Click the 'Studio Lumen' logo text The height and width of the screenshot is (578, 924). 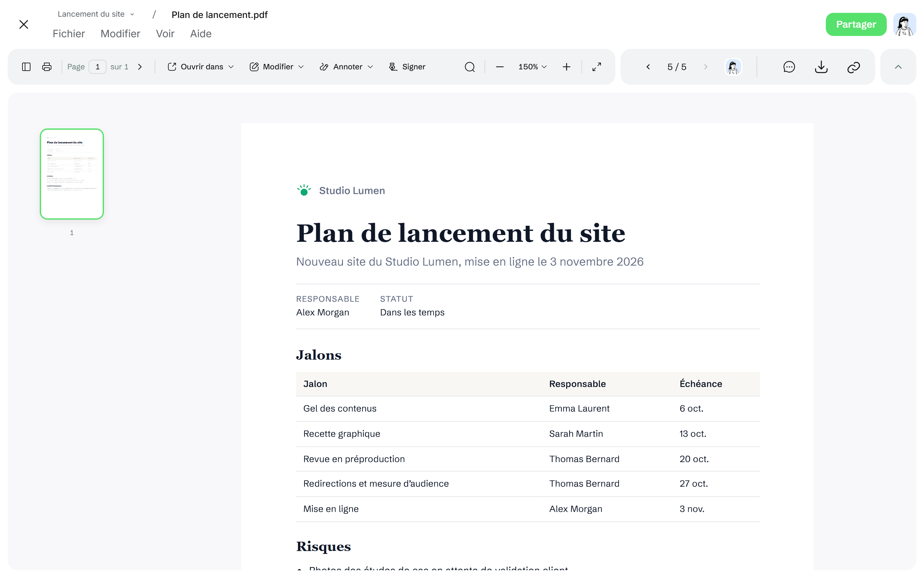point(352,190)
